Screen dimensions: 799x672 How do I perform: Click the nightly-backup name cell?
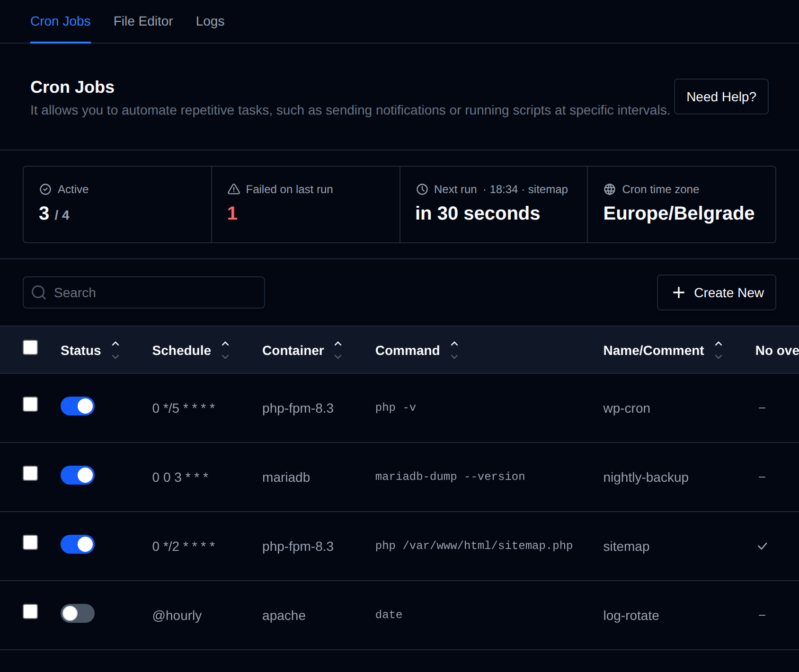pos(646,477)
